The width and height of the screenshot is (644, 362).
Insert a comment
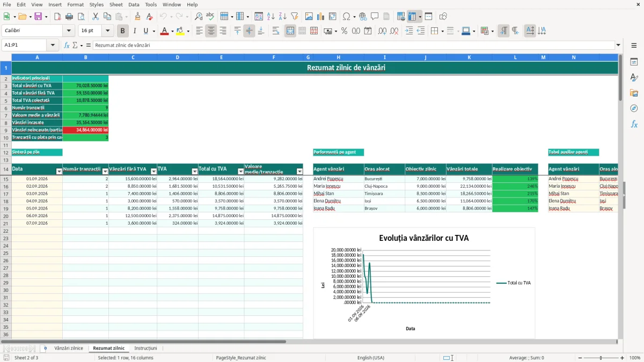(x=375, y=17)
